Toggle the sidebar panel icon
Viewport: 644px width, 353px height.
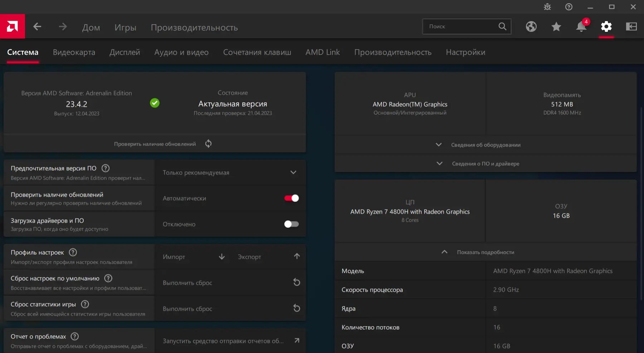(x=631, y=26)
